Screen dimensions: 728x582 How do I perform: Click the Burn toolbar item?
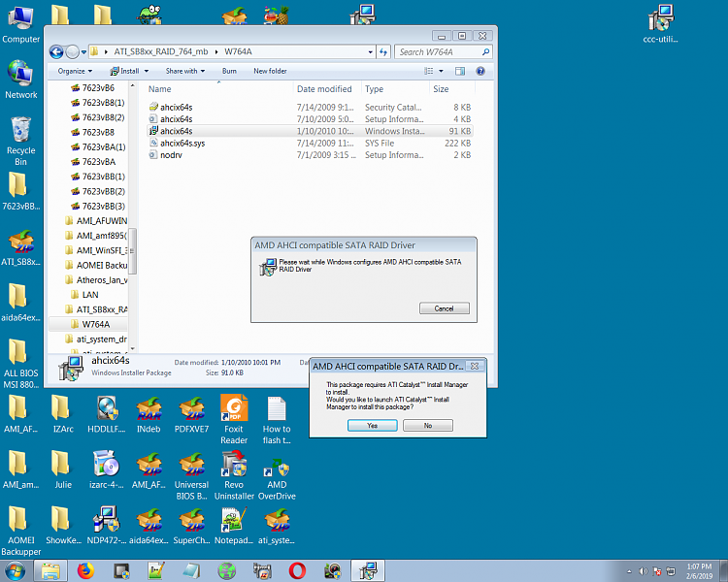pyautogui.click(x=229, y=71)
